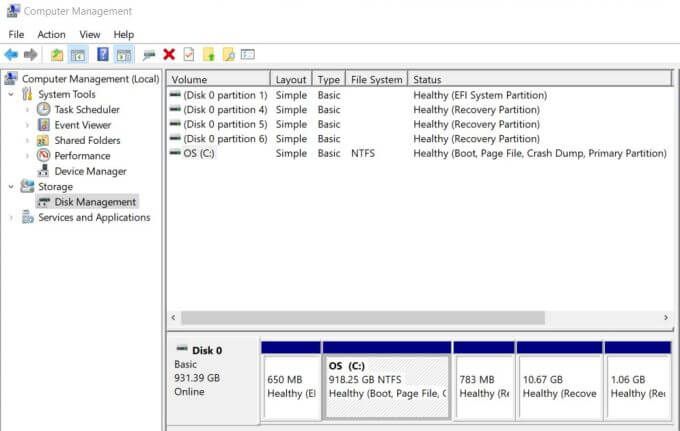Click the Computer Management title bar icon
The height and width of the screenshot is (431, 680).
pos(13,11)
